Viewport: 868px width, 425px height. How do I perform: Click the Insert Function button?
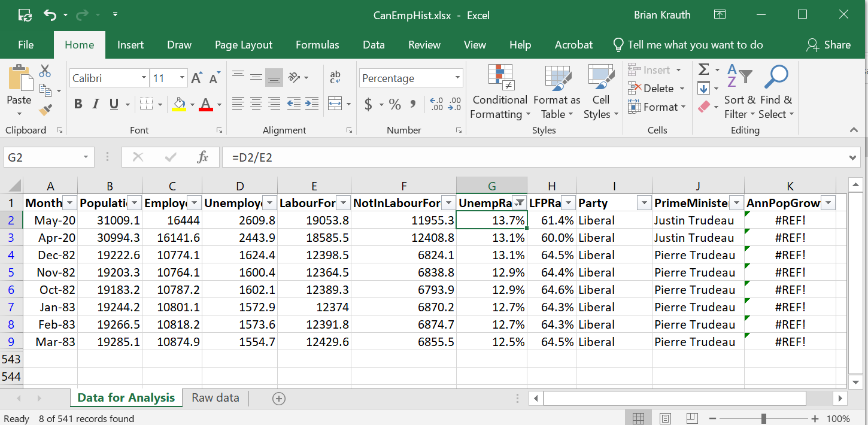[203, 157]
